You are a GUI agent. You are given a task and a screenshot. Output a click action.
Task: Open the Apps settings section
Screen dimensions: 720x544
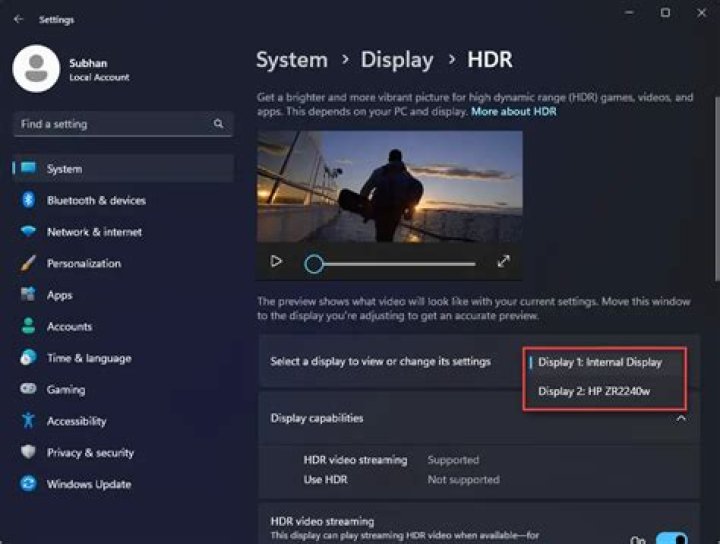click(60, 295)
